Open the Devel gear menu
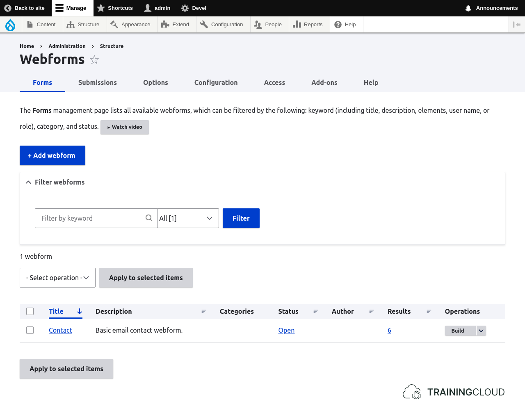The height and width of the screenshot is (420, 525). (x=194, y=8)
